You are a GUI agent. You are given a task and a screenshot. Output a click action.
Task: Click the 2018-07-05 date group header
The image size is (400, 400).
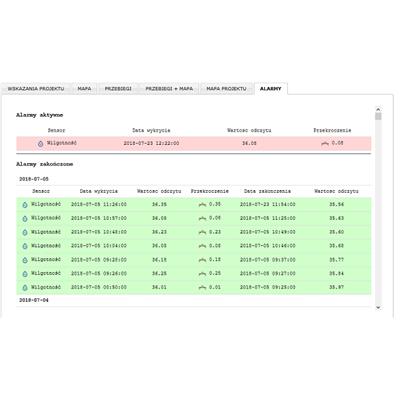[34, 179]
